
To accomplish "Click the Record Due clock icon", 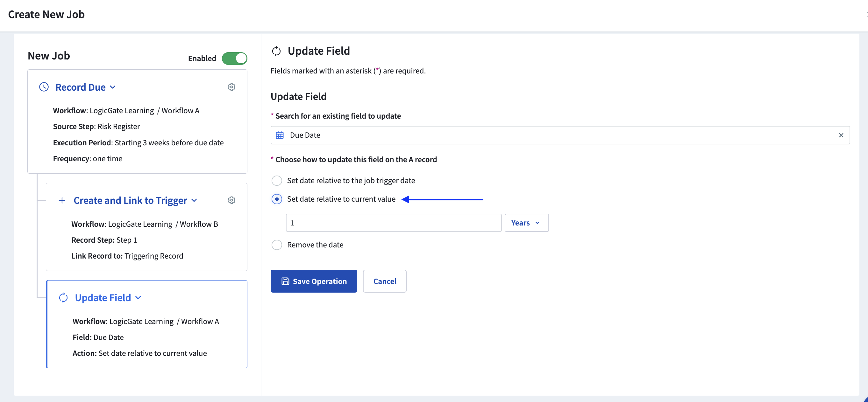I will [x=44, y=87].
